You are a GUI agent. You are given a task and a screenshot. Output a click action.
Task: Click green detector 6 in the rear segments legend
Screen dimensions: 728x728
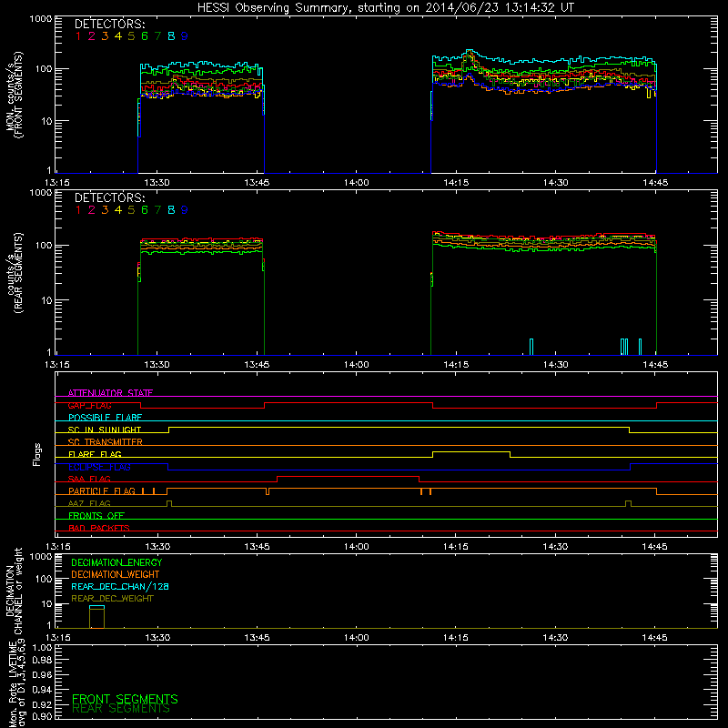tap(145, 210)
